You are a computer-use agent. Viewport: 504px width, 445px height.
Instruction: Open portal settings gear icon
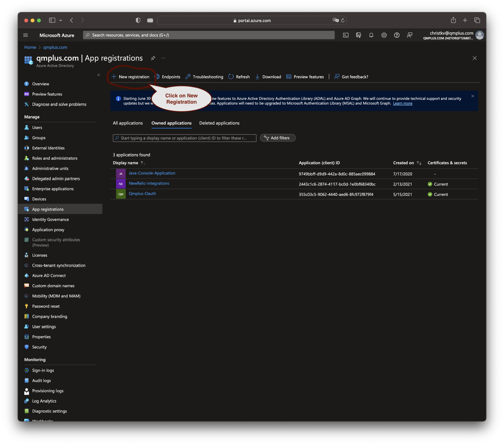(384, 35)
